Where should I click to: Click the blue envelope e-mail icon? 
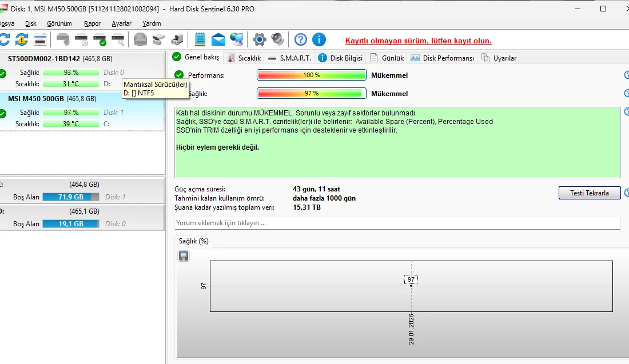point(218,39)
